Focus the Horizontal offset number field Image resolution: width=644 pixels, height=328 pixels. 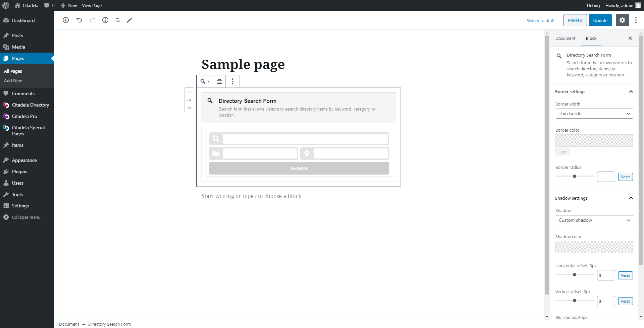(x=606, y=275)
